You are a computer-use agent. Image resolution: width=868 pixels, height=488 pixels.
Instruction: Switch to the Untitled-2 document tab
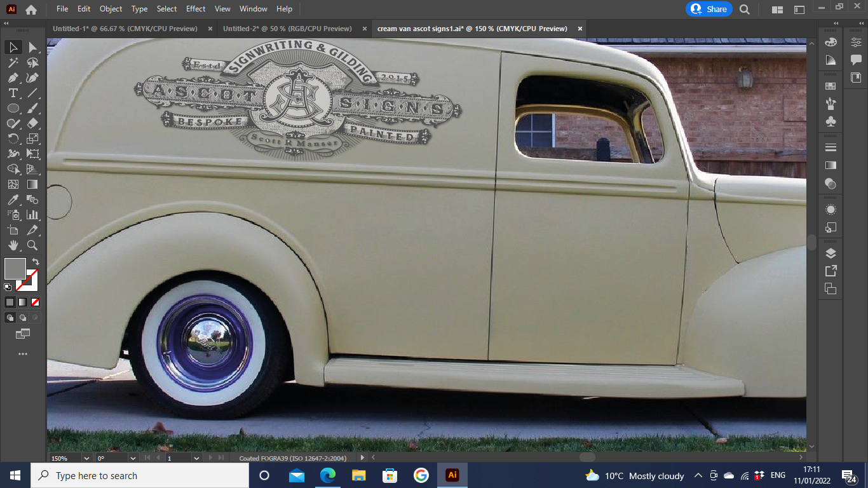click(287, 29)
